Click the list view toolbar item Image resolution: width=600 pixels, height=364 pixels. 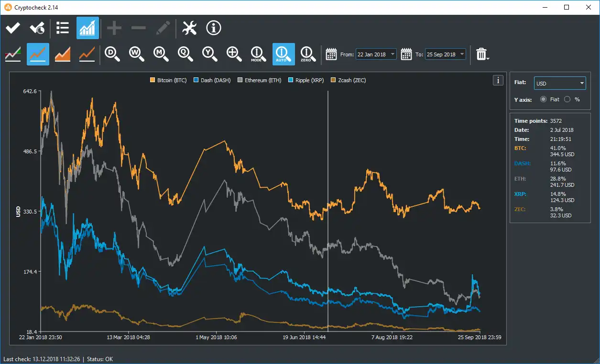(x=62, y=28)
